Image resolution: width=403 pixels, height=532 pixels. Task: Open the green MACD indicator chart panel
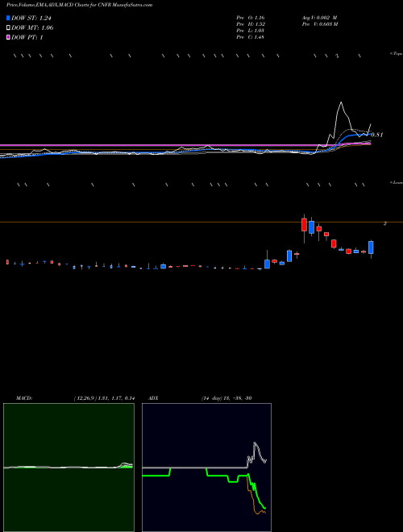tap(69, 468)
